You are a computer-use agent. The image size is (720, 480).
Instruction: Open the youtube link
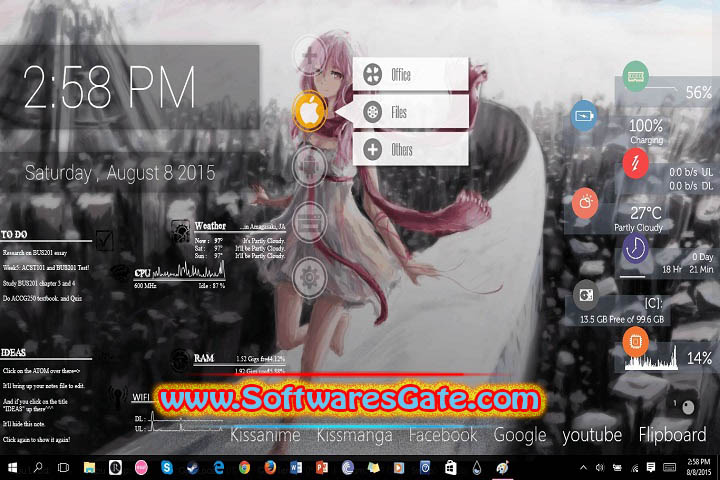[x=592, y=435]
